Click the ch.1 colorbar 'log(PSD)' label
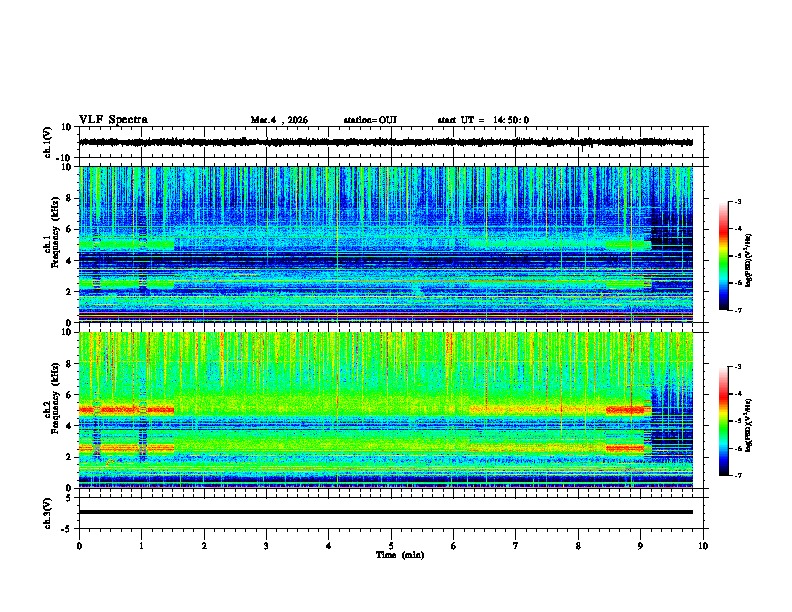Image resolution: width=792 pixels, height=612 pixels. pyautogui.click(x=748, y=260)
